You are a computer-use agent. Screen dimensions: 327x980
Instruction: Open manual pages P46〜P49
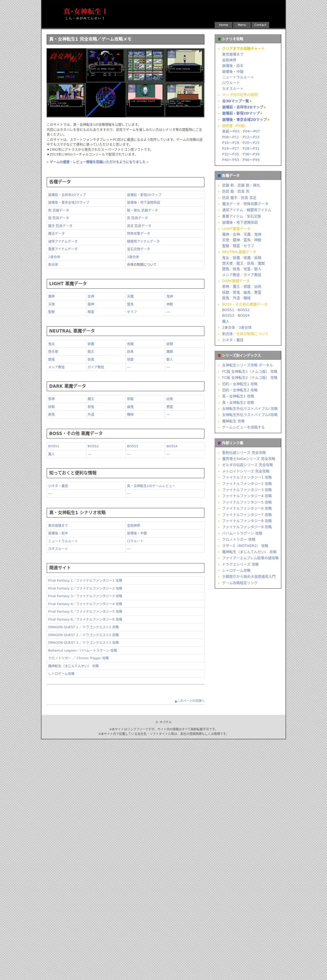tap(251, 160)
